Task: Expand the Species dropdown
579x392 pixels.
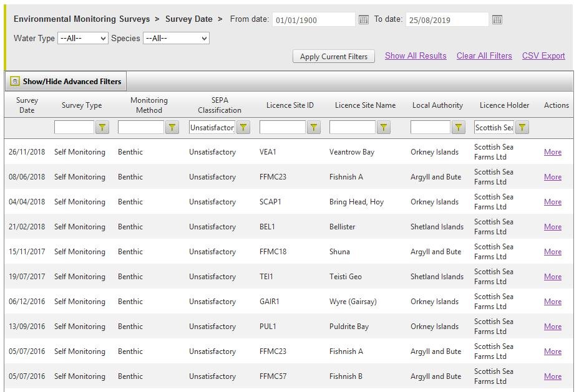Action: point(176,39)
